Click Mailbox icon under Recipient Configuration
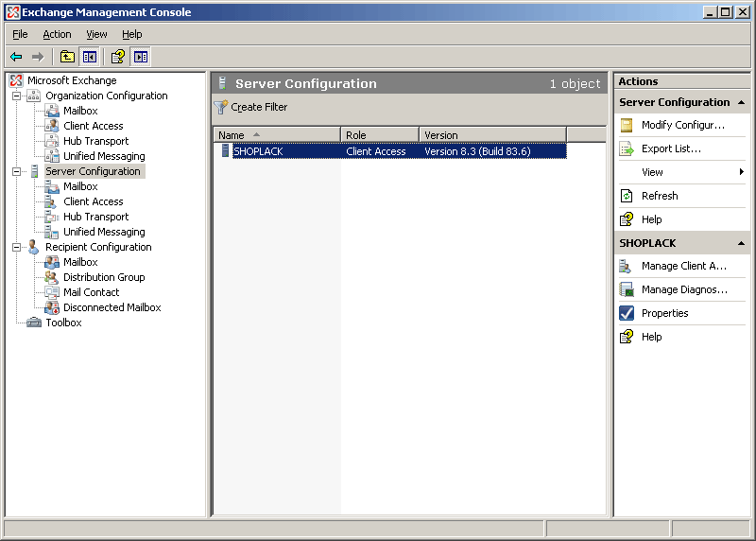Screen dimensions: 756x541 (52, 262)
